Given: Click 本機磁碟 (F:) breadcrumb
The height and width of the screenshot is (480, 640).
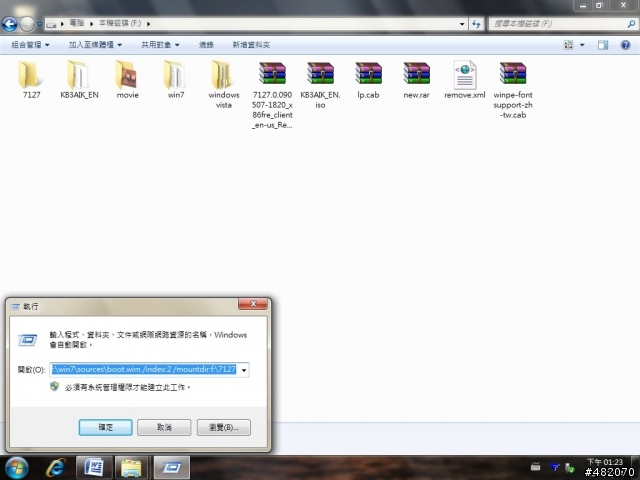Looking at the screenshot, I should (x=120, y=23).
